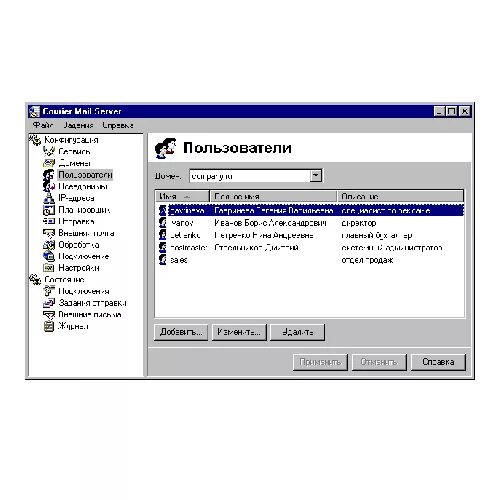Open the Задания отправки icon
Screen dimensions: 500x500
pyautogui.click(x=49, y=303)
